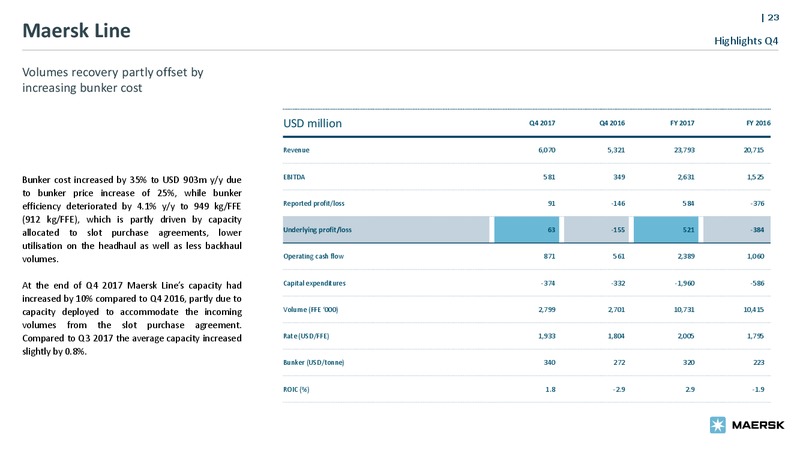The image size is (800, 450).
Task: Click Capital expenditures value '-1,960'
Action: coord(684,283)
